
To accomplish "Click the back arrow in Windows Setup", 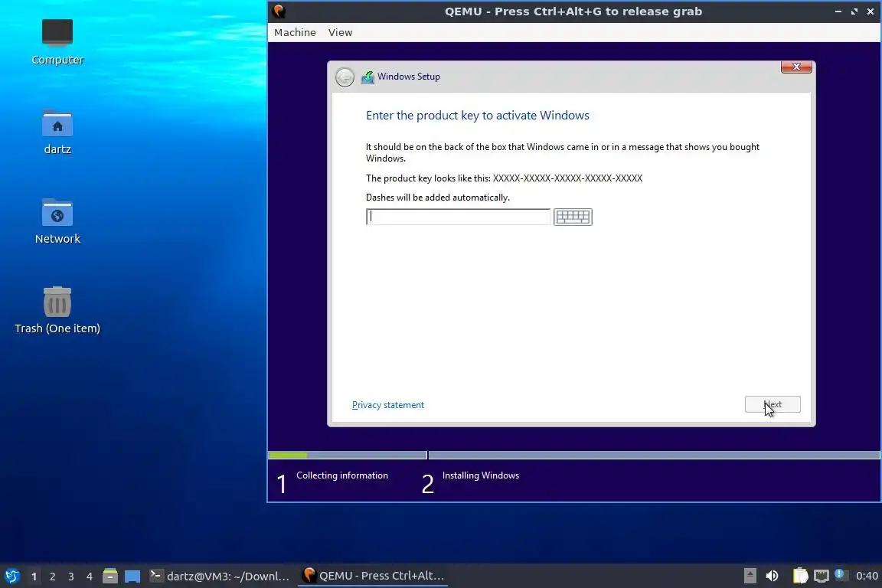I will [x=345, y=77].
